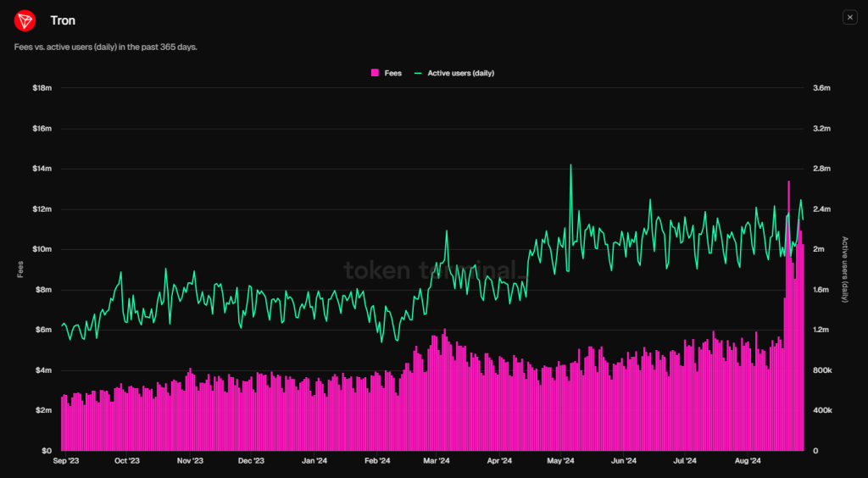
Task: Select the Sep '23 x-axis label
Action: coord(65,461)
